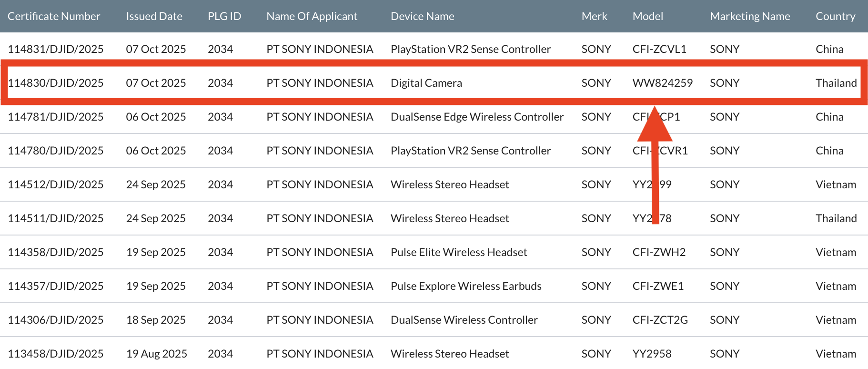The image size is (868, 369).
Task: Select certificate number 114831/DJID/2025
Action: click(x=56, y=49)
